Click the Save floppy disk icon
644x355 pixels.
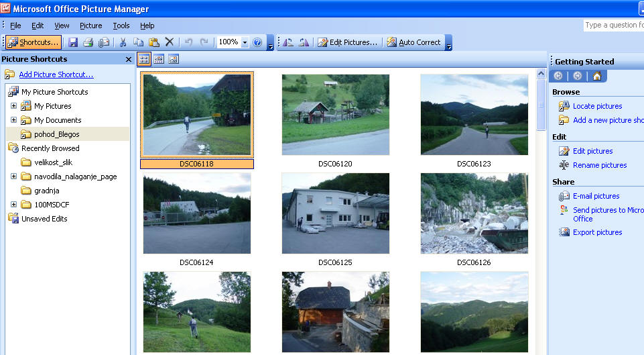pyautogui.click(x=73, y=42)
